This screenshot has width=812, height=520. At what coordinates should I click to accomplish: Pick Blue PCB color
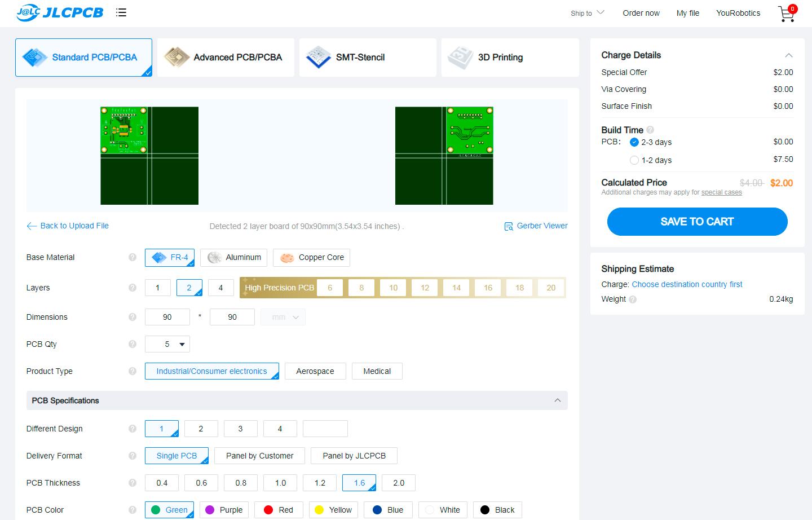pyautogui.click(x=388, y=510)
